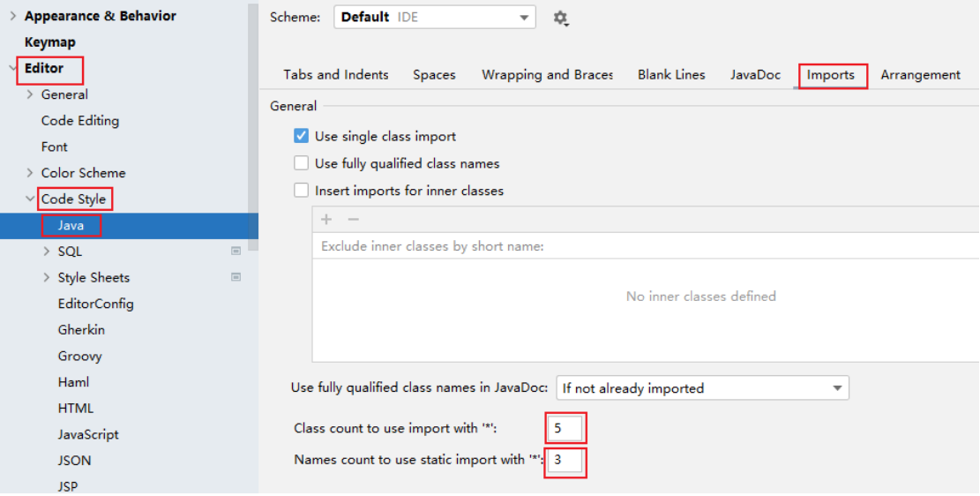Open the Arrangement tab
Viewport: 980px width, 496px height.
point(920,74)
